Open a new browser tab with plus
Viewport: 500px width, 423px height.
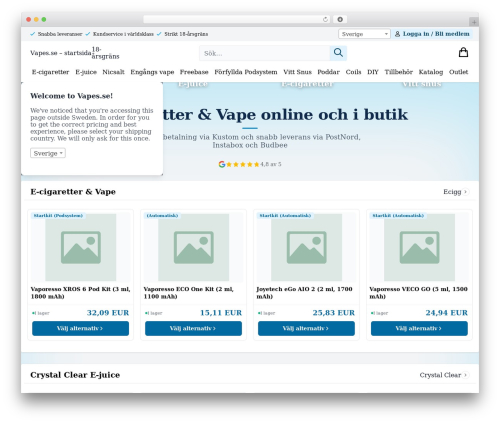(474, 22)
